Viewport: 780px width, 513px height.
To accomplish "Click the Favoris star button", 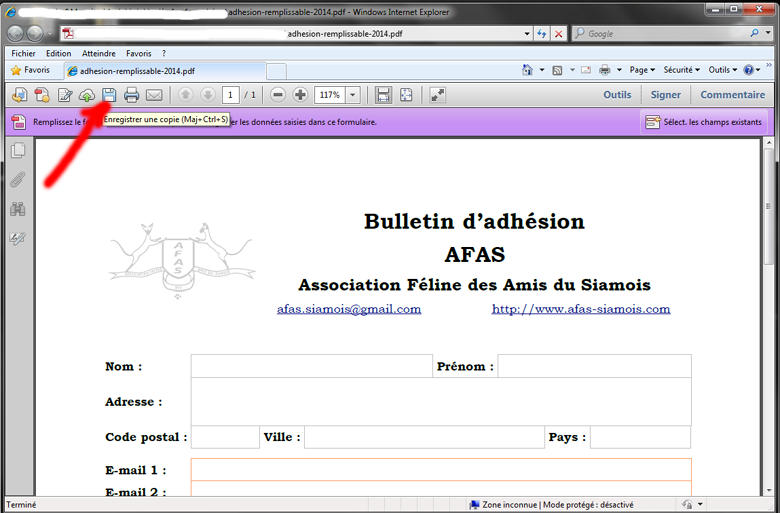I will (x=30, y=70).
